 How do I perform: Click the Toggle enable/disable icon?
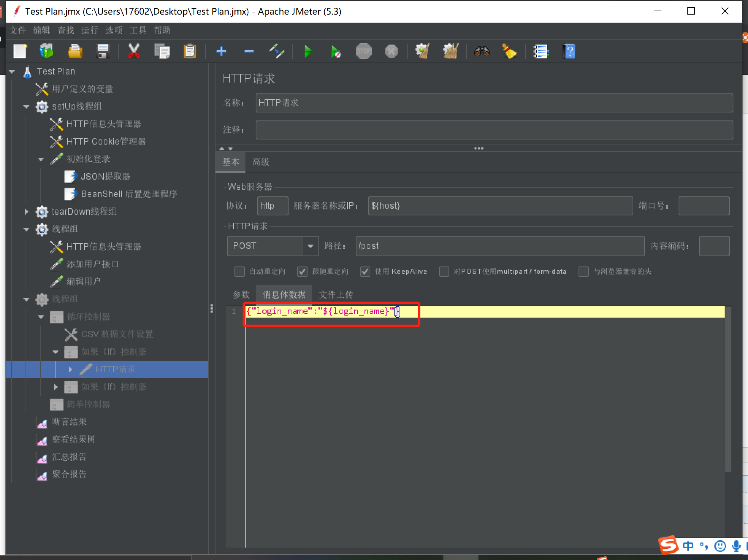[277, 51]
